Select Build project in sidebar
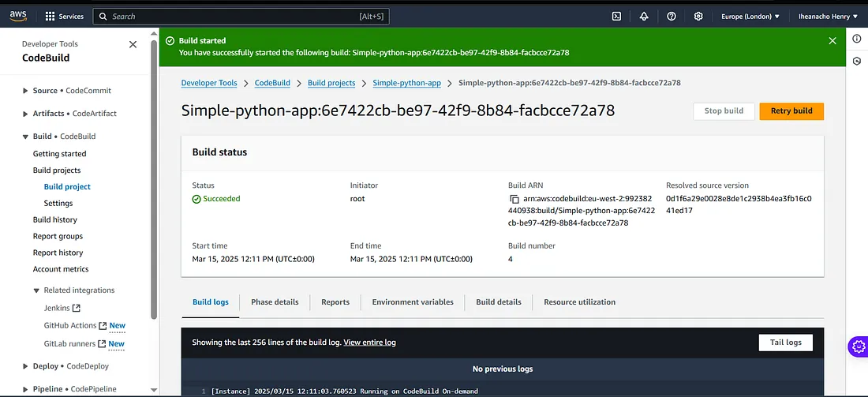 (x=68, y=187)
